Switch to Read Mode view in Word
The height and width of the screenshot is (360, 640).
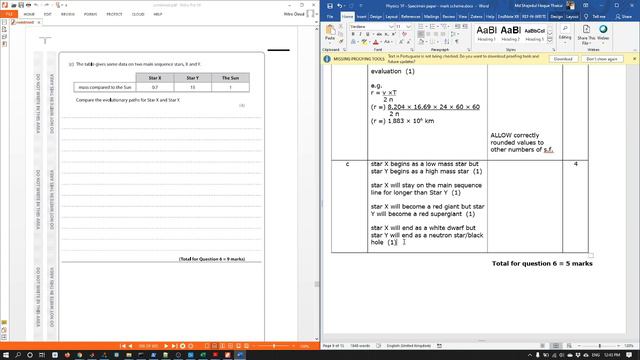(542, 346)
